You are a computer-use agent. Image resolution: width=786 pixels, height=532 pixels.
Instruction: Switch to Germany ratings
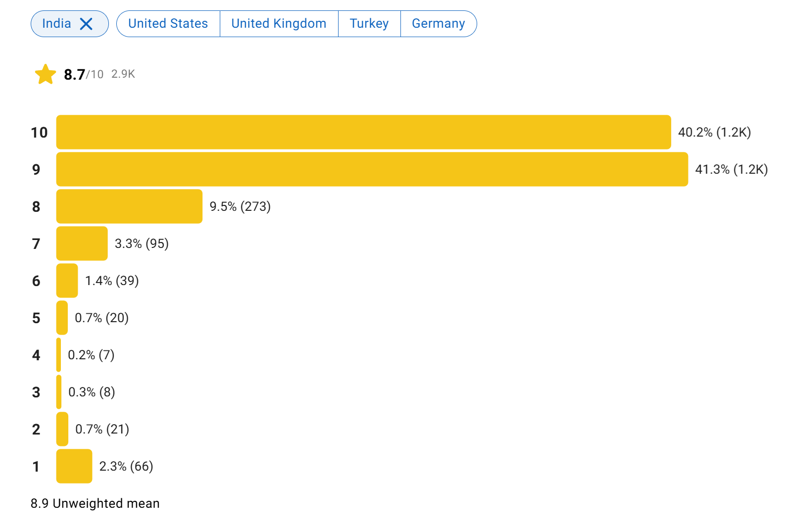(x=439, y=24)
